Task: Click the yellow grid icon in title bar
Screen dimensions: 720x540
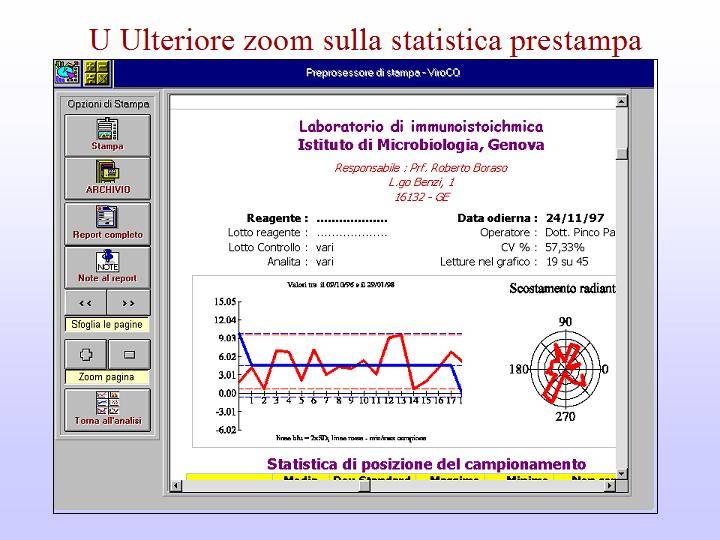Action: [x=98, y=73]
